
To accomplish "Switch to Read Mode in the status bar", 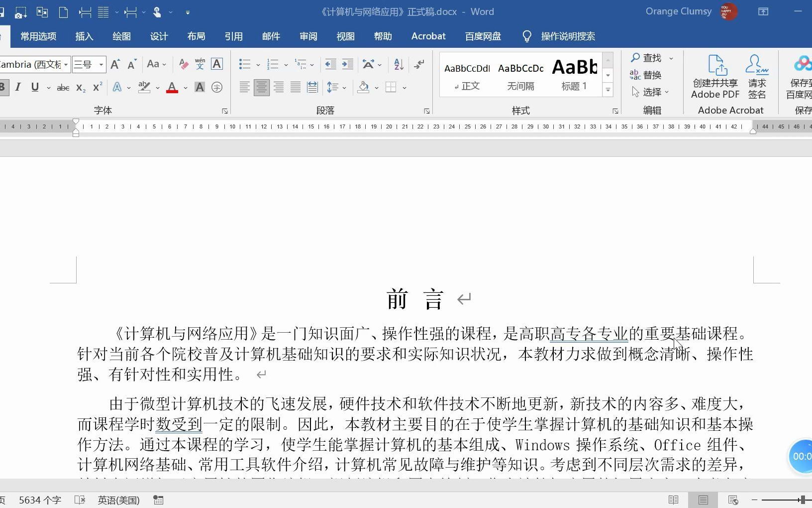I will click(674, 500).
